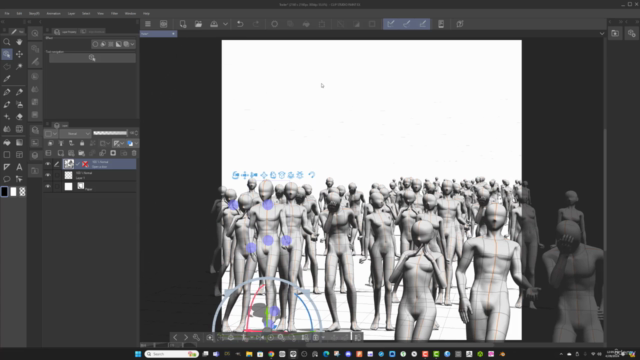Expand canvas tab list chevron

click(x=602, y=33)
